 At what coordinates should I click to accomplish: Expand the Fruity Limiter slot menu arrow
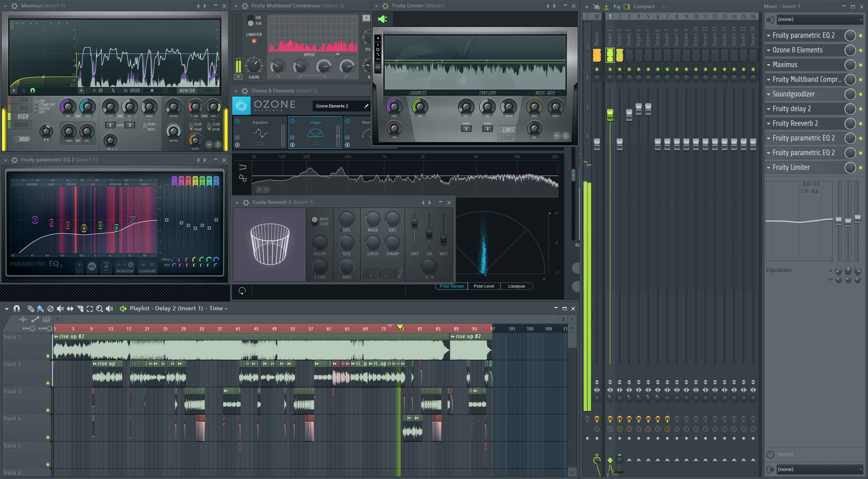pyautogui.click(x=769, y=168)
